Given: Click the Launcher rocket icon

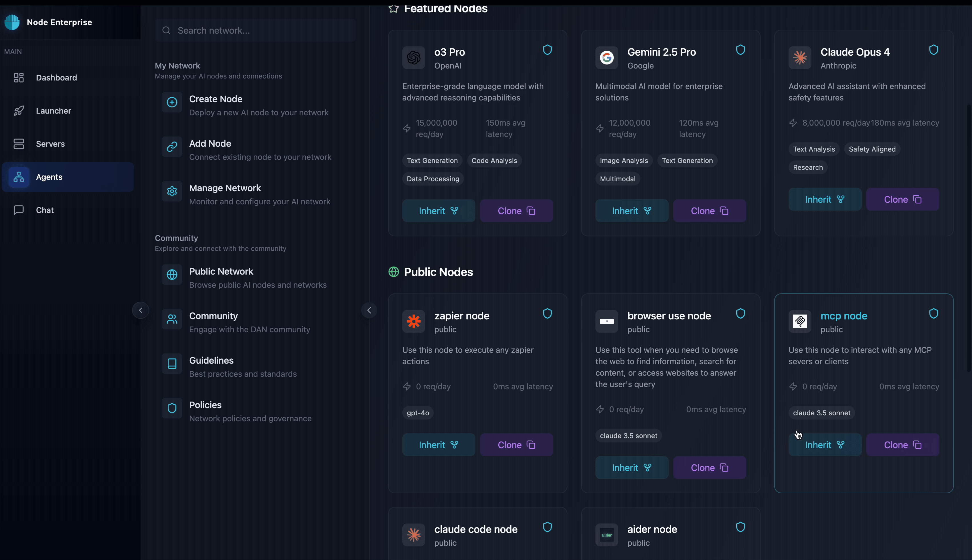Looking at the screenshot, I should click(19, 111).
